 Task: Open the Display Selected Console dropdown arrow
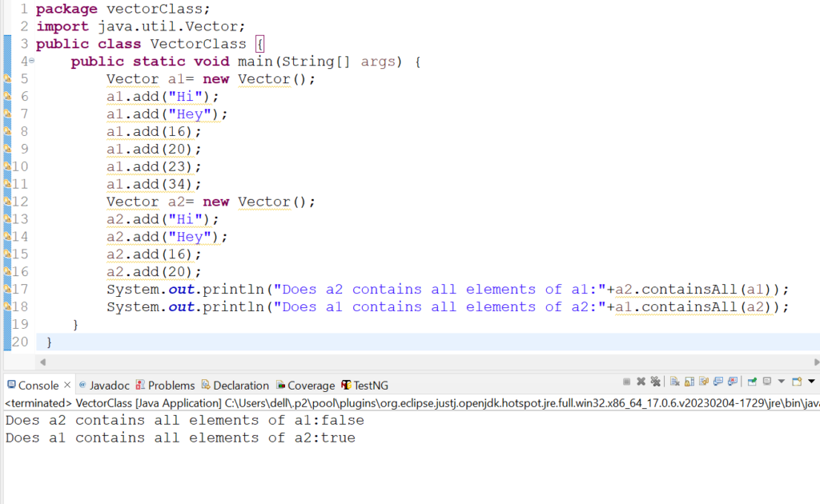(x=782, y=382)
